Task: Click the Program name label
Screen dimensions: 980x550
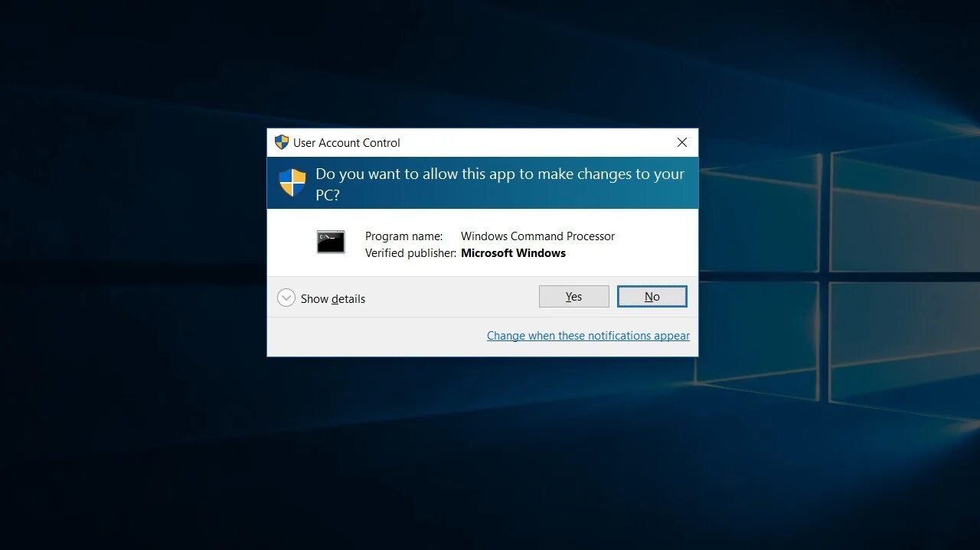Action: pos(404,236)
